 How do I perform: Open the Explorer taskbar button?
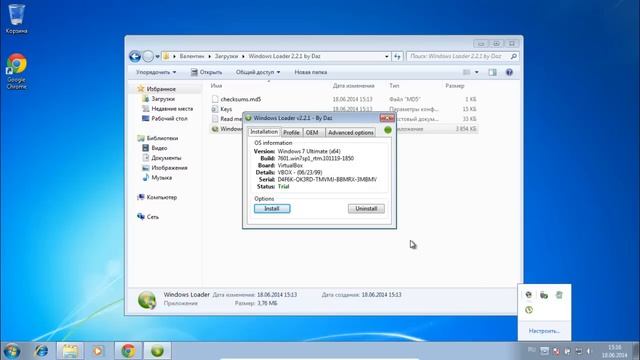click(70, 351)
